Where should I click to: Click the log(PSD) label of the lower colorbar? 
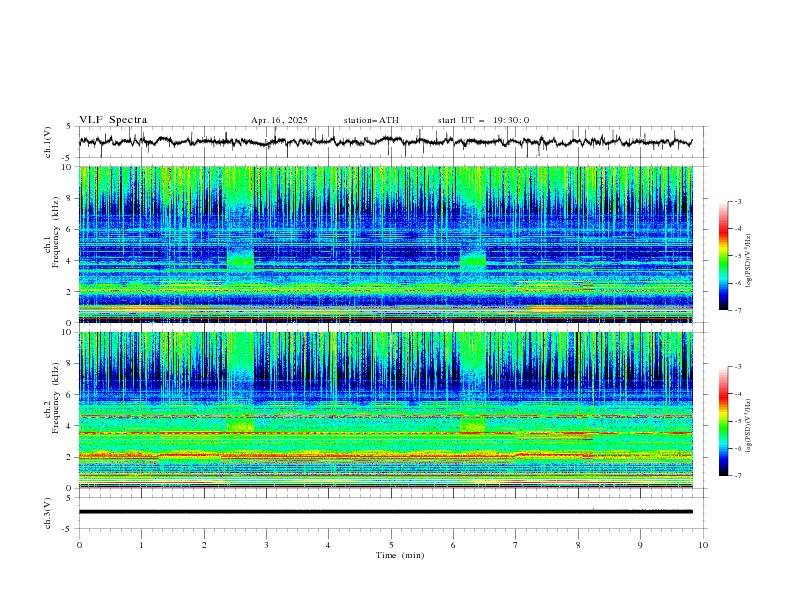pyautogui.click(x=748, y=426)
